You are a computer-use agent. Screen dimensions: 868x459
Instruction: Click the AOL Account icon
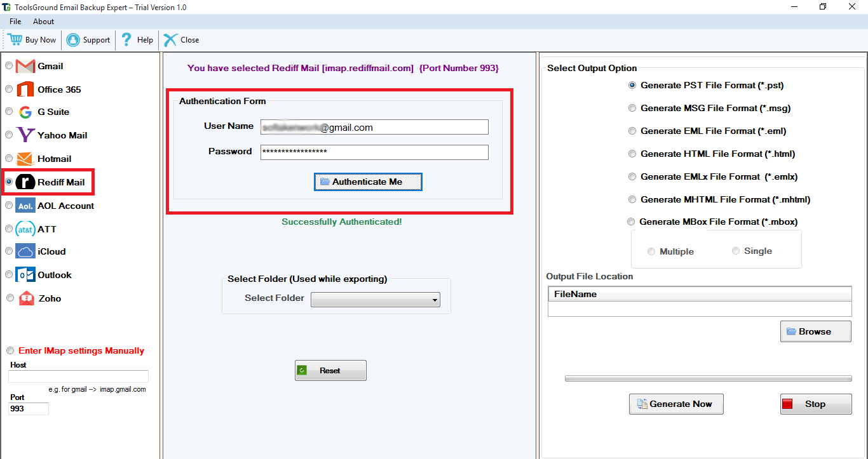[25, 206]
